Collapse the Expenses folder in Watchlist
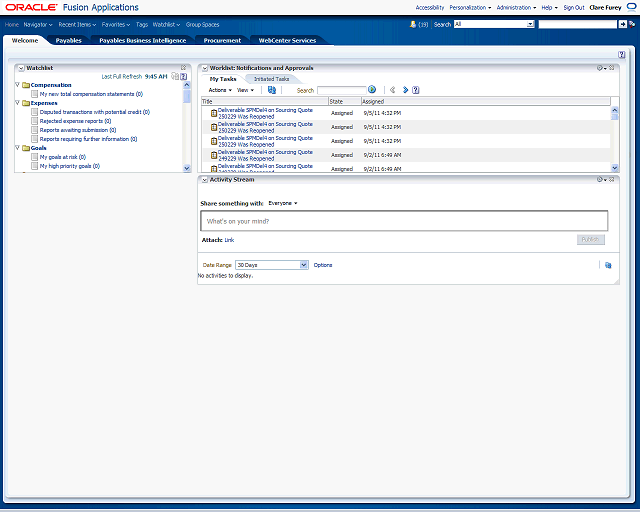Image resolution: width=640 pixels, height=512 pixels. [x=18, y=103]
